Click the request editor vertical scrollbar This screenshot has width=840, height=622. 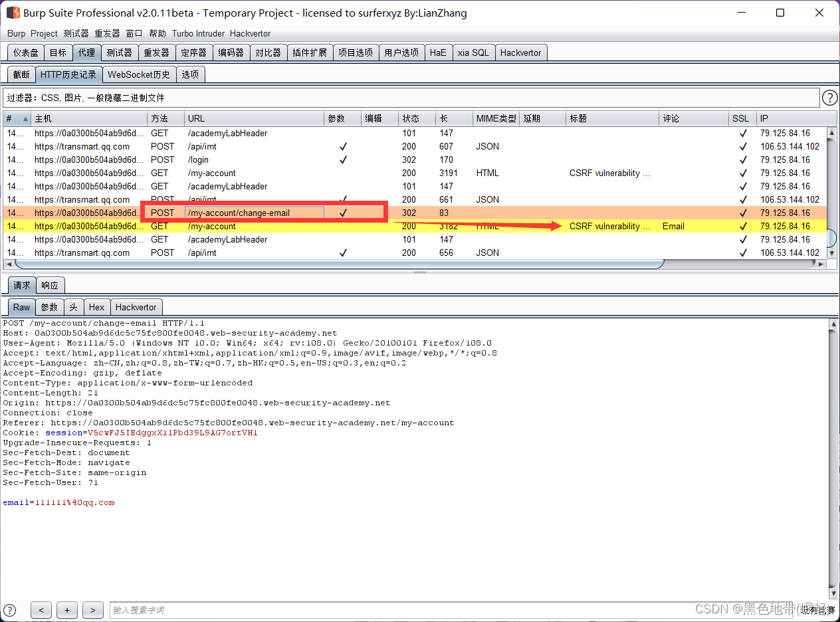click(834, 459)
